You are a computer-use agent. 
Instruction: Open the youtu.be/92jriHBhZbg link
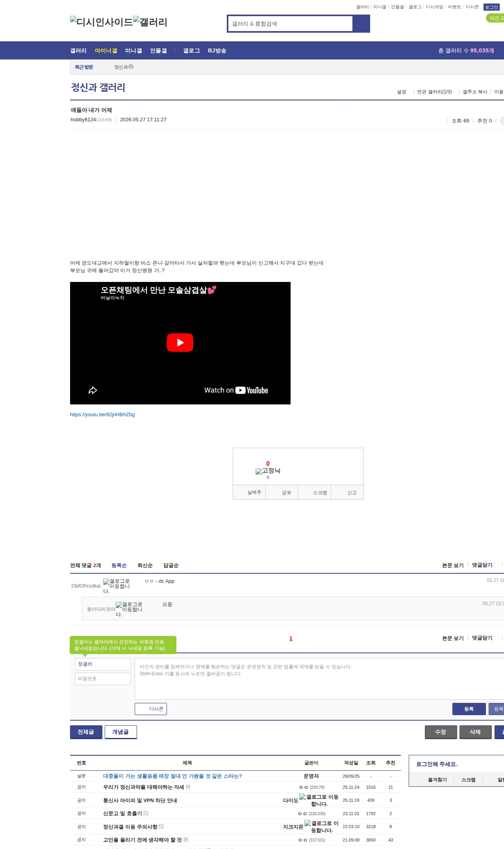(x=102, y=415)
